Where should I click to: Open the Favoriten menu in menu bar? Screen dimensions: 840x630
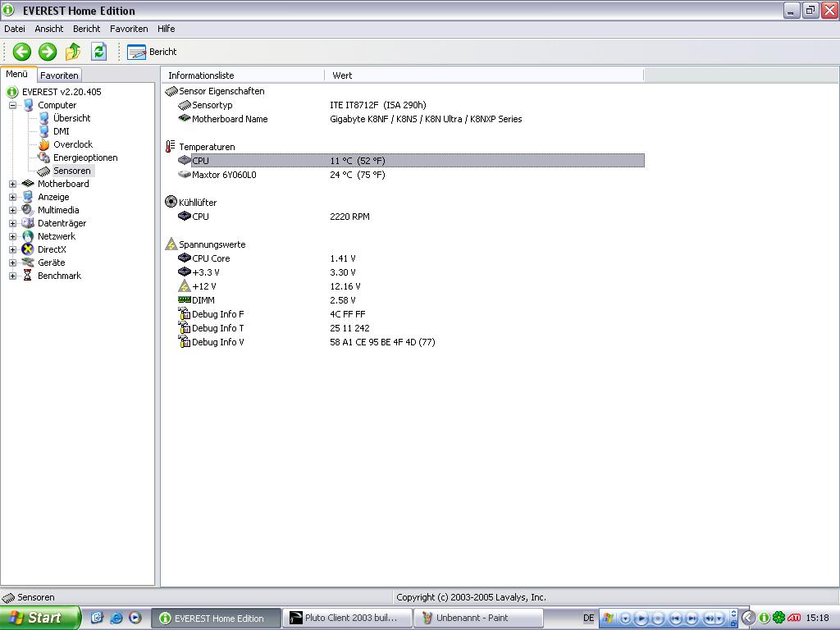tap(129, 29)
